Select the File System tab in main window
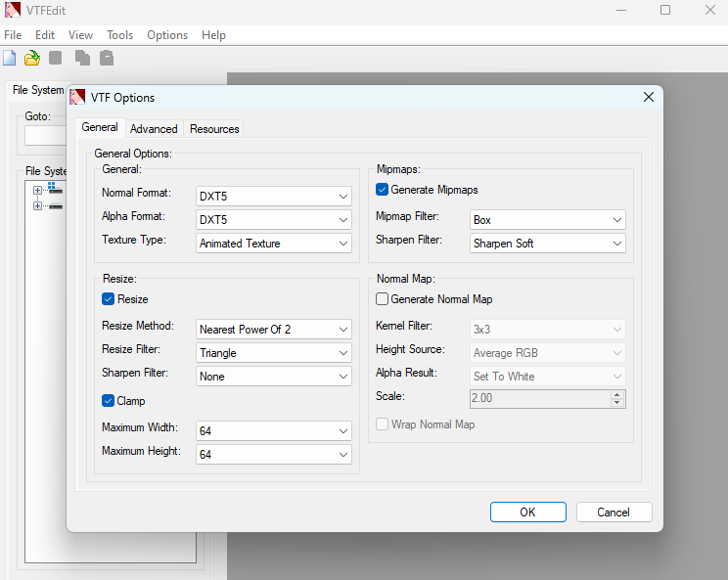Screen dimensions: 728x580 point(38,90)
